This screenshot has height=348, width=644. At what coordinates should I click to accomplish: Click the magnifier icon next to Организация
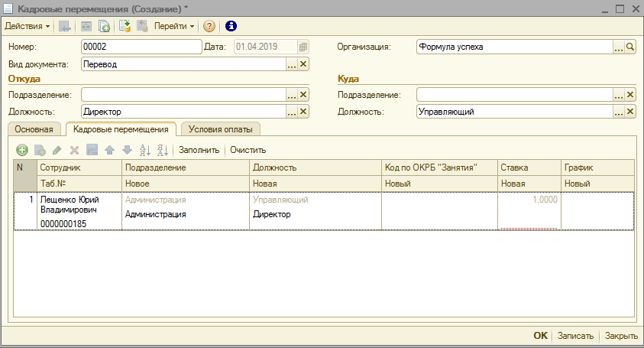(630, 47)
